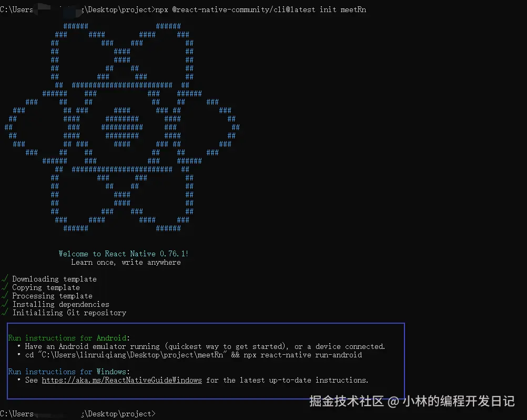
Task: Click the 'Initializing Git repository' line
Action: [x=69, y=313]
